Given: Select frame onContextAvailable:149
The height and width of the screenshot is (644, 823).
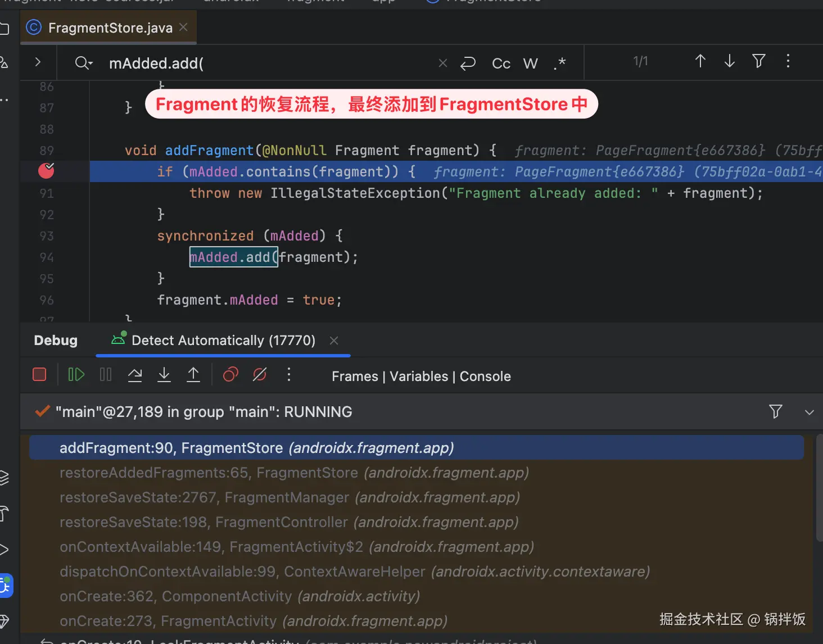Looking at the screenshot, I should [417, 547].
